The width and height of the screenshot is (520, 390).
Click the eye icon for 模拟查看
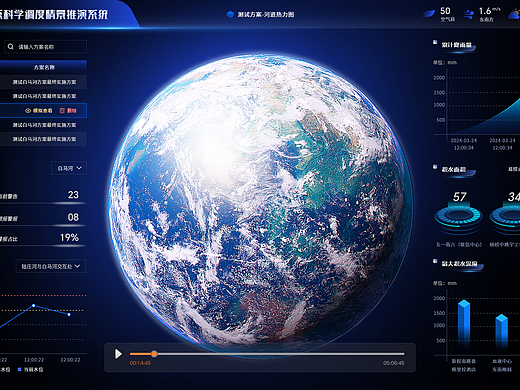pos(28,111)
